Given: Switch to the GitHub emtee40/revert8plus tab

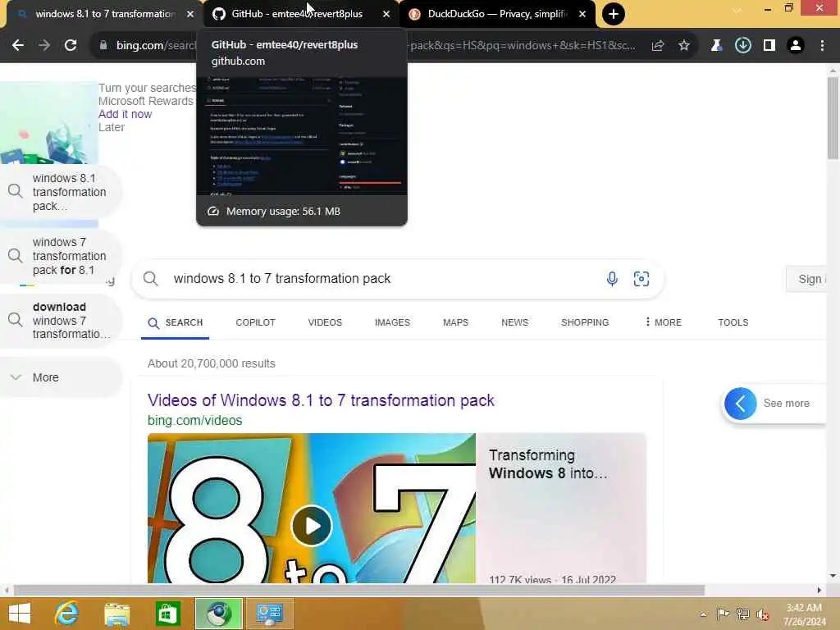Looking at the screenshot, I should tap(295, 14).
